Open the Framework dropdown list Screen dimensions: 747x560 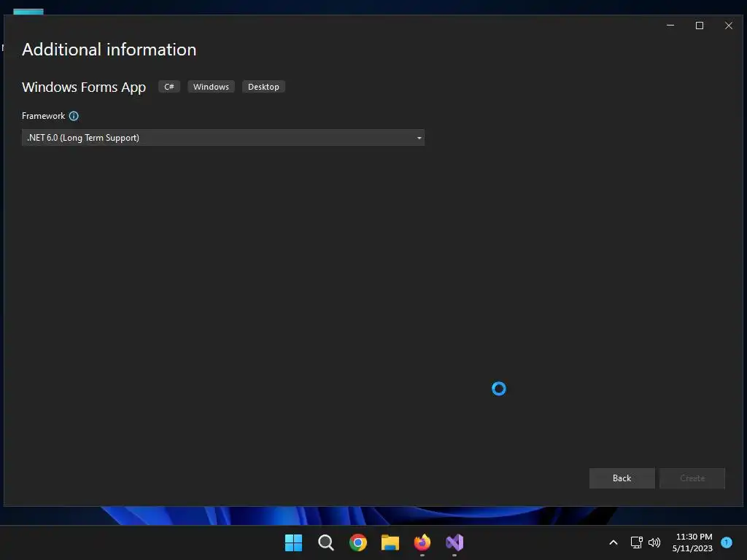(x=223, y=138)
